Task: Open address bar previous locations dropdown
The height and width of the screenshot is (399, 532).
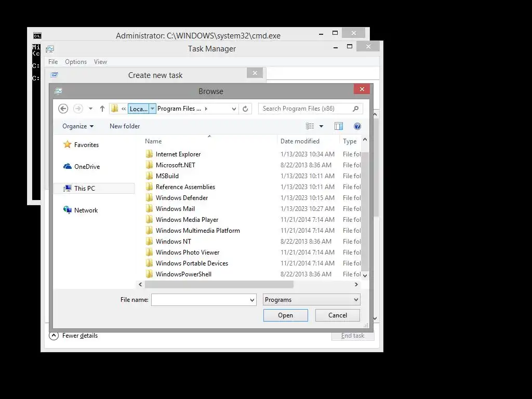Action: tap(234, 109)
